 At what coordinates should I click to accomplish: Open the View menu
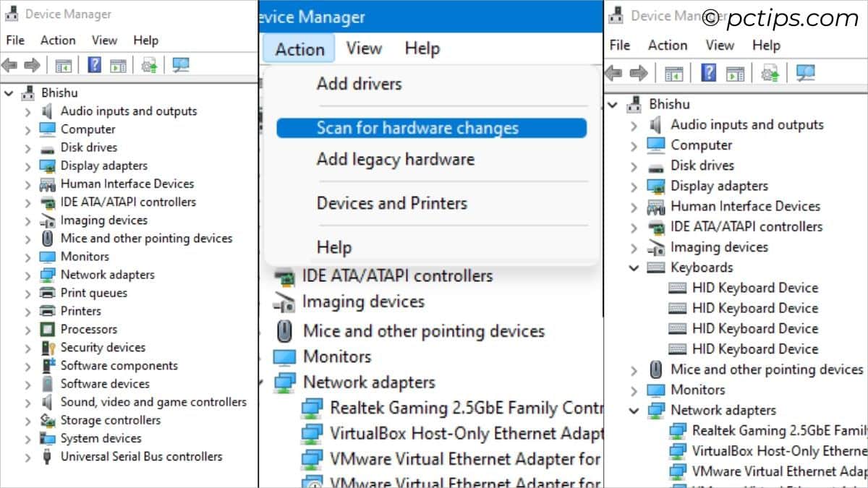coord(364,48)
